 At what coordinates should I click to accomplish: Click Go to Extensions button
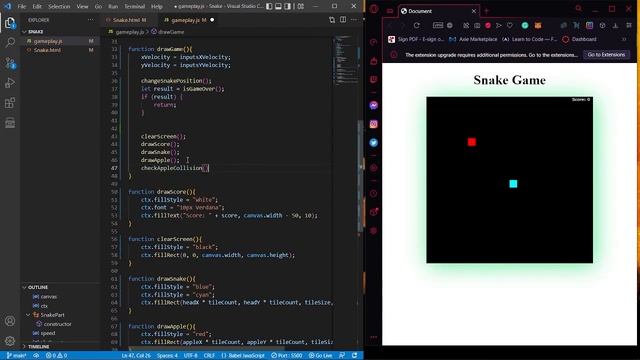coord(606,55)
